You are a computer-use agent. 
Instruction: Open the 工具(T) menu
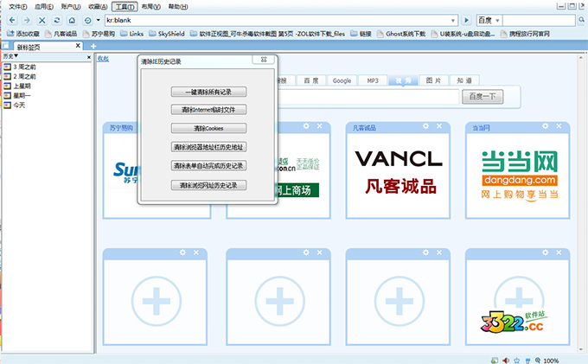[x=125, y=7]
